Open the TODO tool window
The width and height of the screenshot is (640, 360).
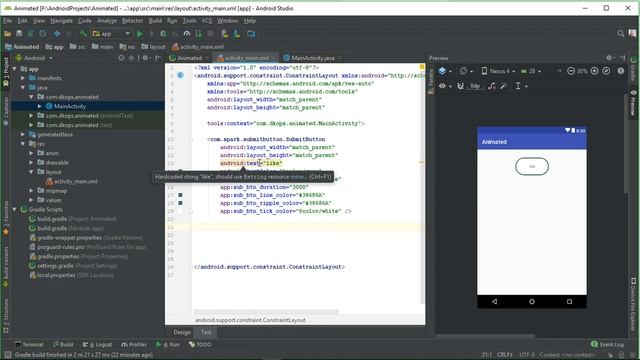click(x=200, y=344)
